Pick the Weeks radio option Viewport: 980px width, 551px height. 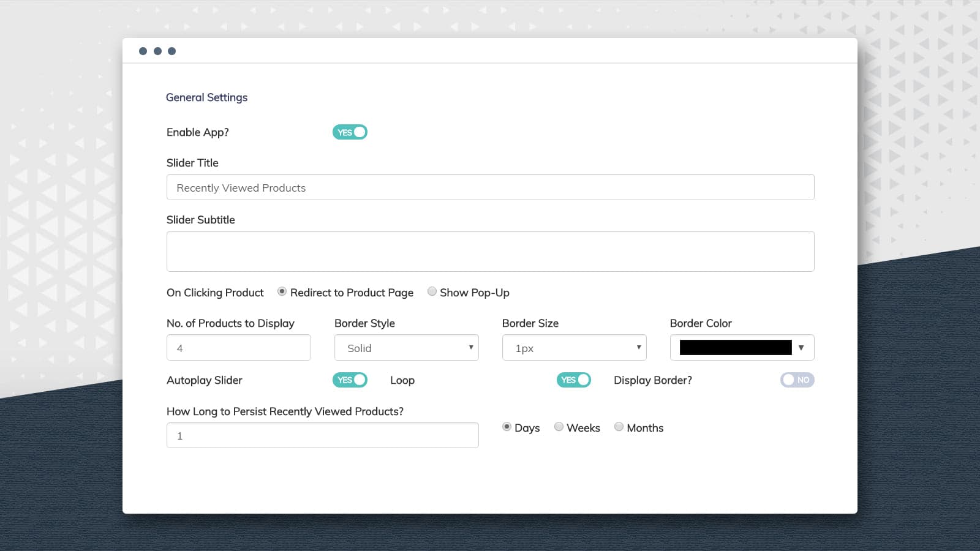click(559, 427)
